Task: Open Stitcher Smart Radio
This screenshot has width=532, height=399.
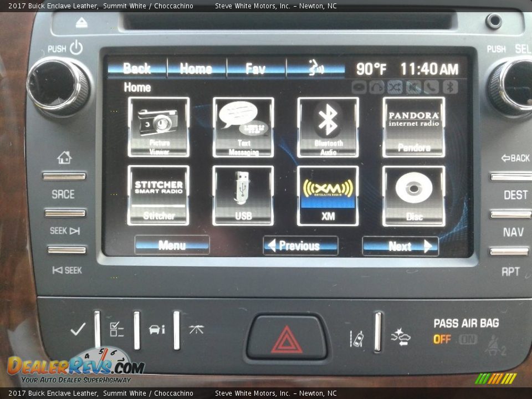Action: point(158,196)
